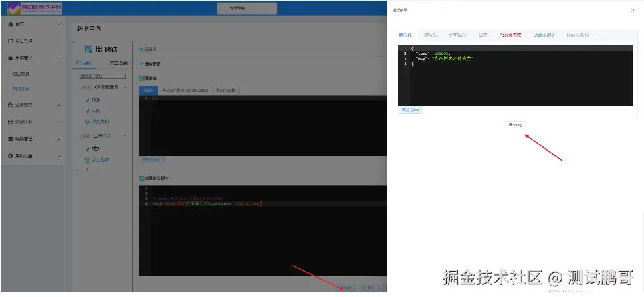Click the pencil icon beside 成功 under ICP备案查询
Screen dimensions: 644x297
point(87,100)
